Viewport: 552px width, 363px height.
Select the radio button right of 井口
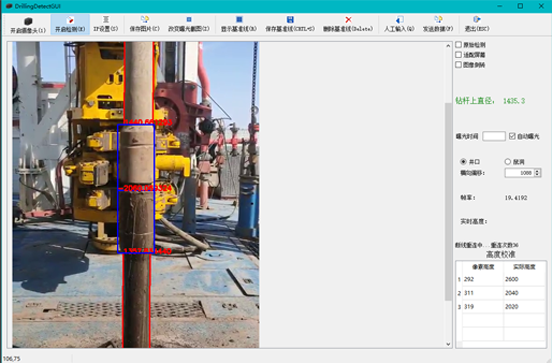[x=508, y=162]
